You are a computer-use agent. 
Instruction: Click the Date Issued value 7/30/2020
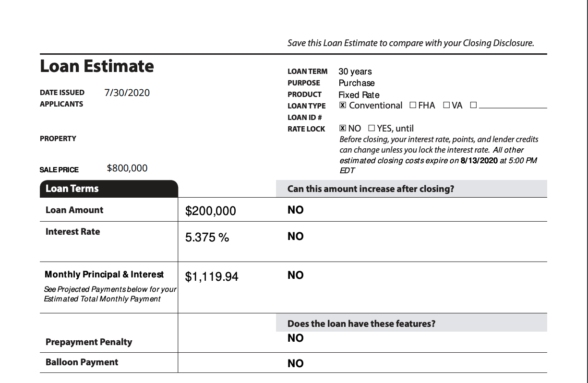pos(127,93)
